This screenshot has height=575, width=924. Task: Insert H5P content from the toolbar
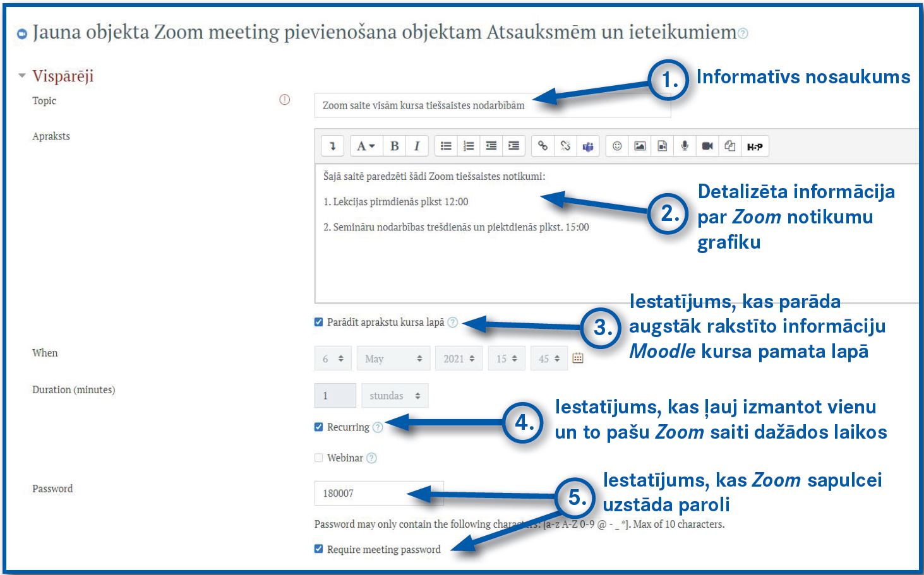click(754, 146)
